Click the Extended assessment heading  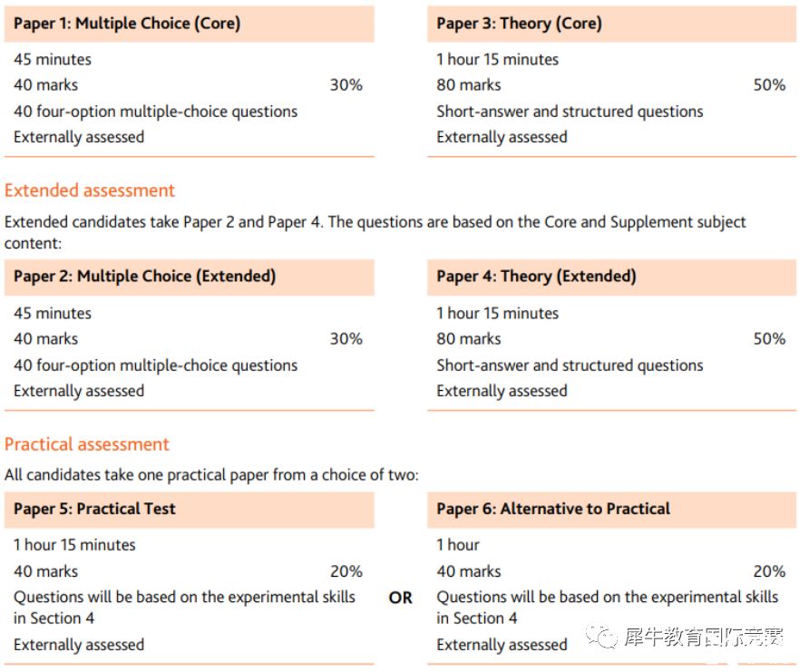click(x=90, y=190)
